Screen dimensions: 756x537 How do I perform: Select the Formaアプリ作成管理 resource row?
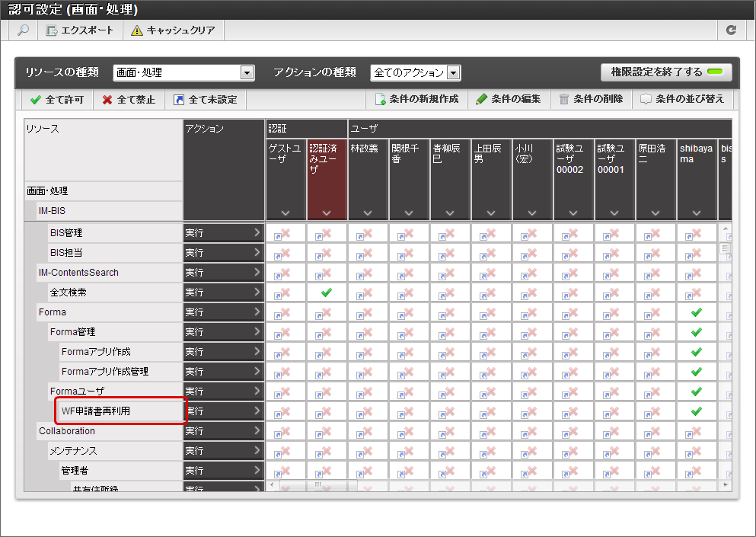[x=121, y=372]
